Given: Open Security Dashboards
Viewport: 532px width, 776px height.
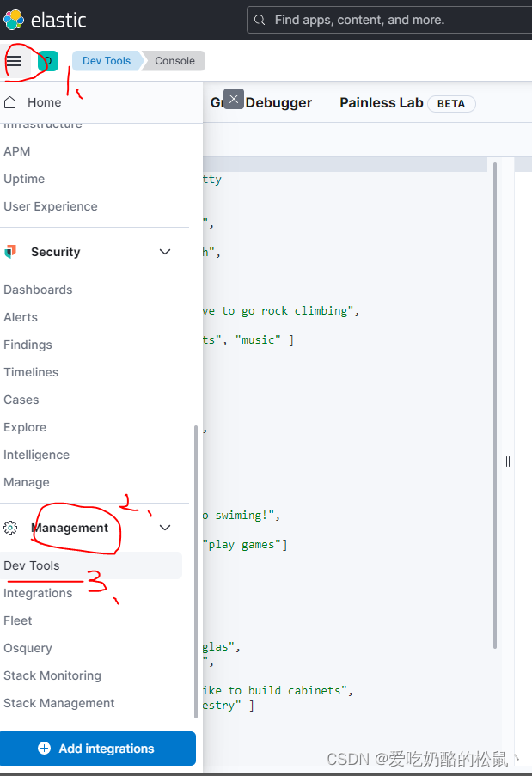Looking at the screenshot, I should (38, 290).
